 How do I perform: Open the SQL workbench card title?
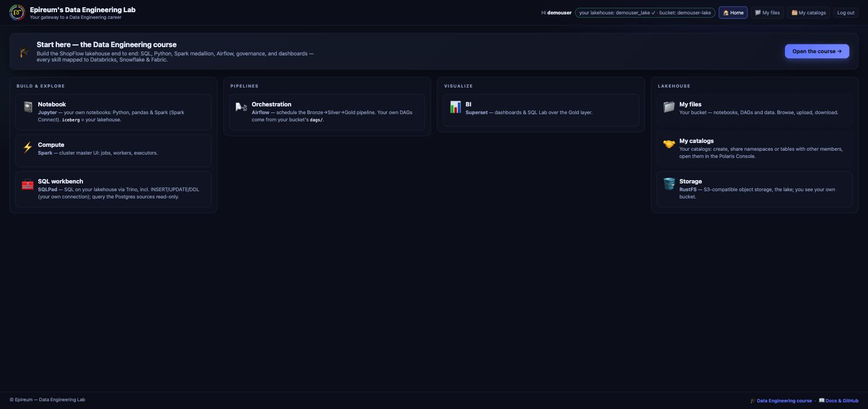pos(60,181)
